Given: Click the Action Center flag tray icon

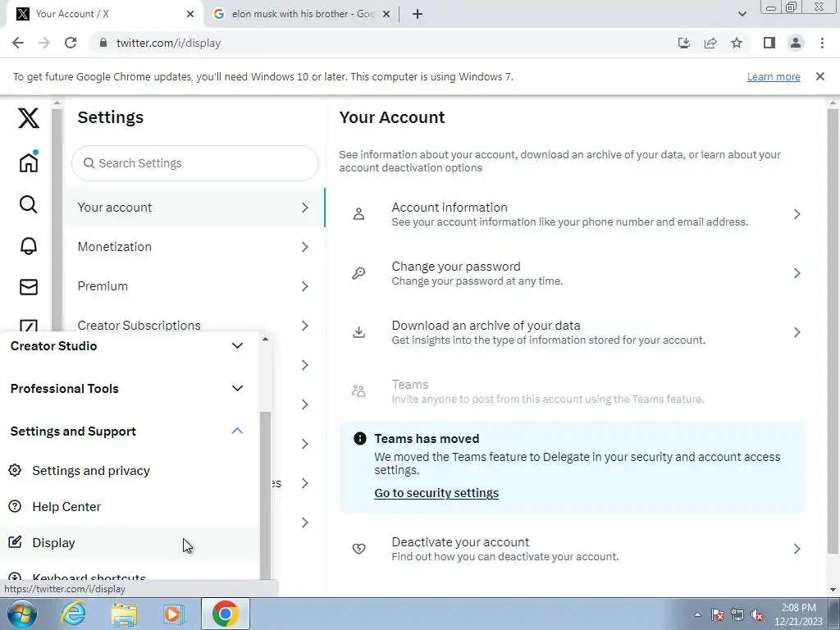Looking at the screenshot, I should tap(718, 615).
